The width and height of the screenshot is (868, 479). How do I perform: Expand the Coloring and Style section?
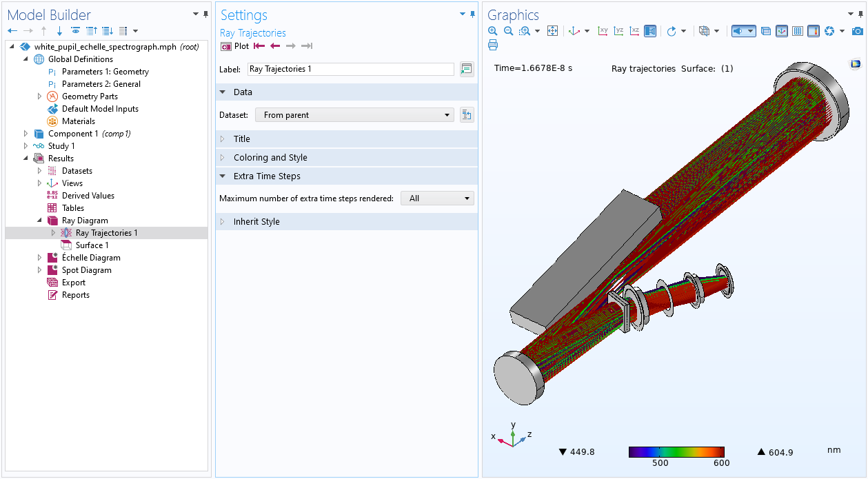pos(270,158)
